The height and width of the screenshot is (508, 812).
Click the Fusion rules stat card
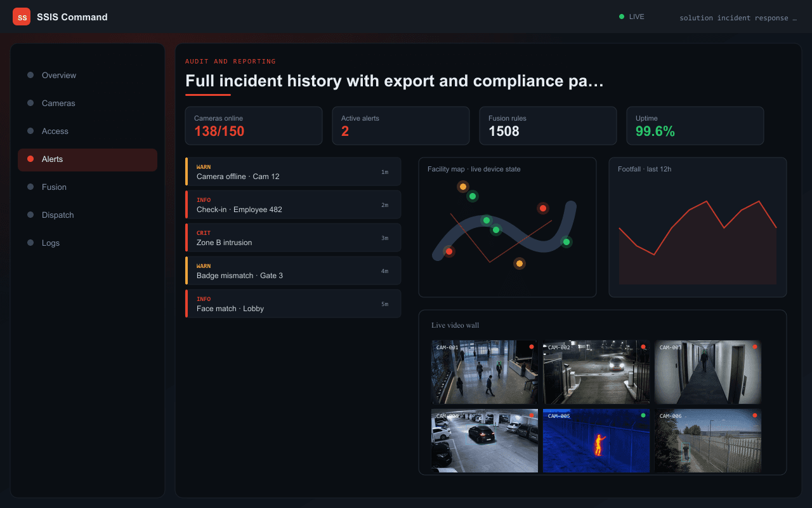coord(548,126)
